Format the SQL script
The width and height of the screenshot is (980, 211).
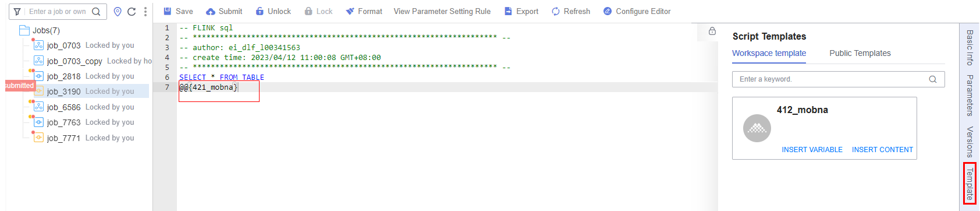coord(364,11)
